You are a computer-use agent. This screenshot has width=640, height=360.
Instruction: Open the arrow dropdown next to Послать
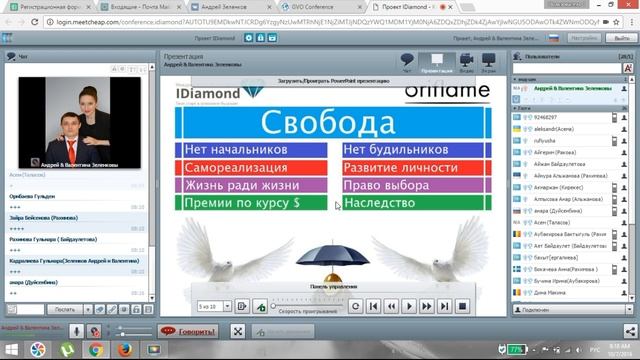click(88, 310)
